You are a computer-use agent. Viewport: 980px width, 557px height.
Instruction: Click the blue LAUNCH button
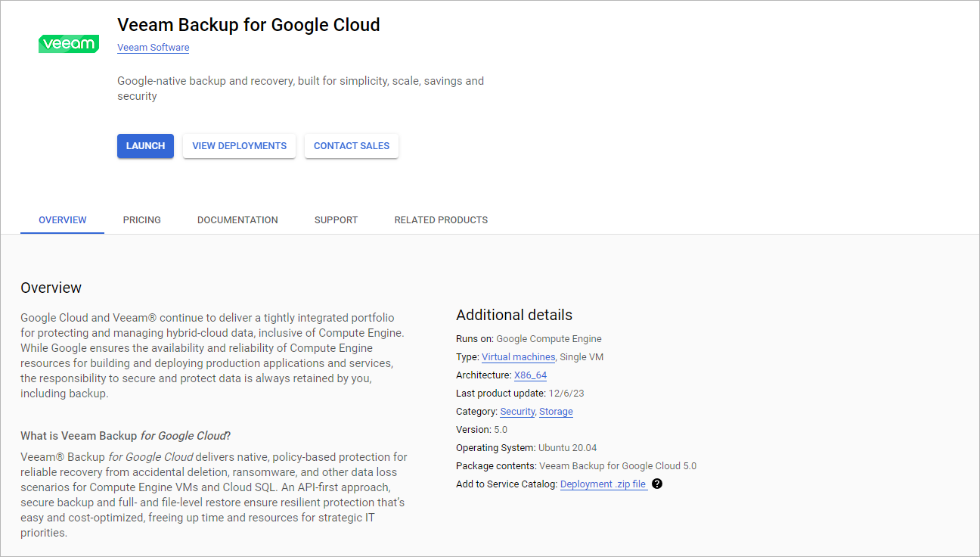click(x=145, y=146)
